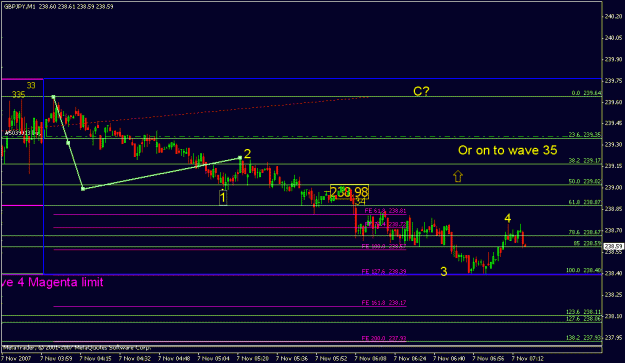625x363 pixels.
Task: Click the '7 Nov 04:15' time axis label
Action: click(95, 358)
